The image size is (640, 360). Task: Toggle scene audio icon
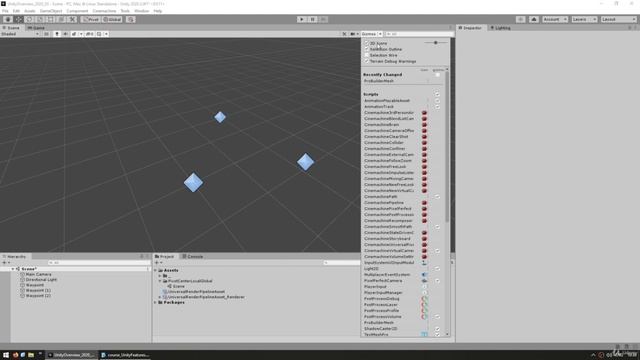[x=65, y=34]
